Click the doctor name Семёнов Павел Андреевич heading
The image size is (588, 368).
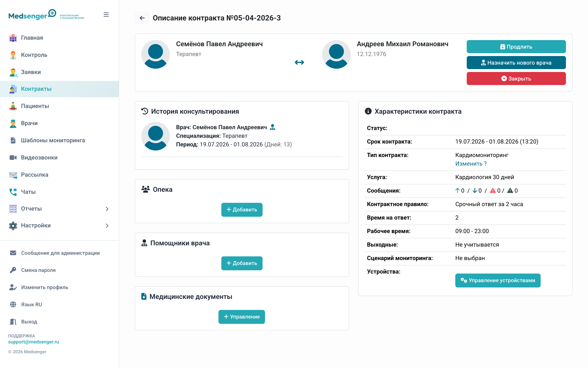219,44
